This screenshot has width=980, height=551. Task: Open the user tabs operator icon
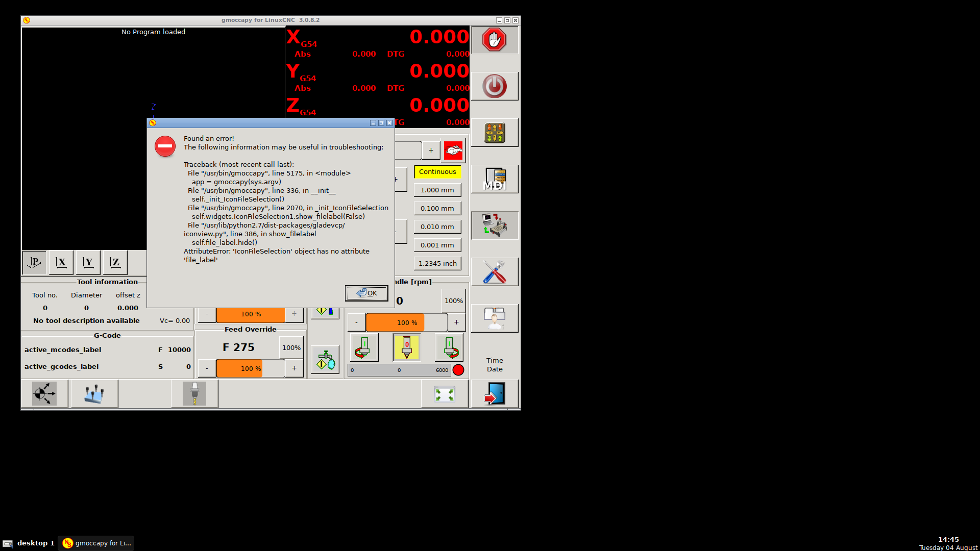pyautogui.click(x=494, y=318)
